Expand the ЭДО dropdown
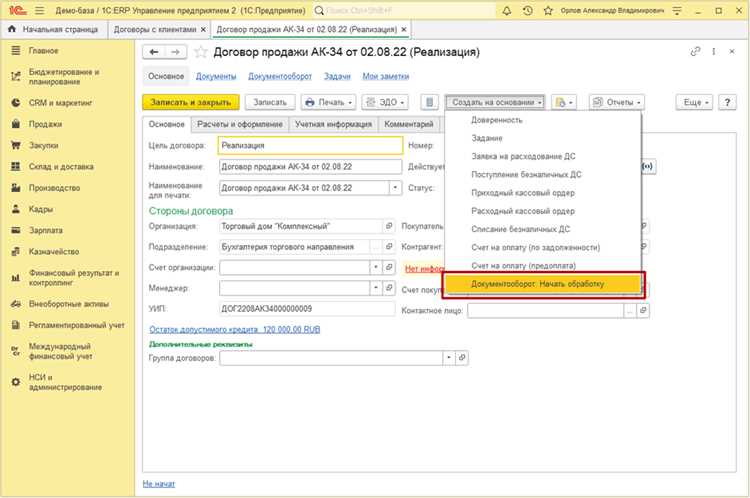Viewport: 750px width, 498px height. point(385,102)
